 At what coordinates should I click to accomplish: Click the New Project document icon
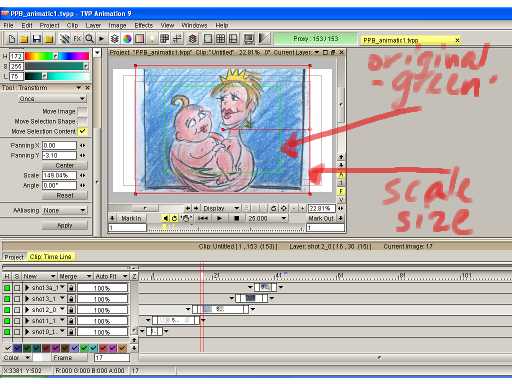(x=12, y=39)
